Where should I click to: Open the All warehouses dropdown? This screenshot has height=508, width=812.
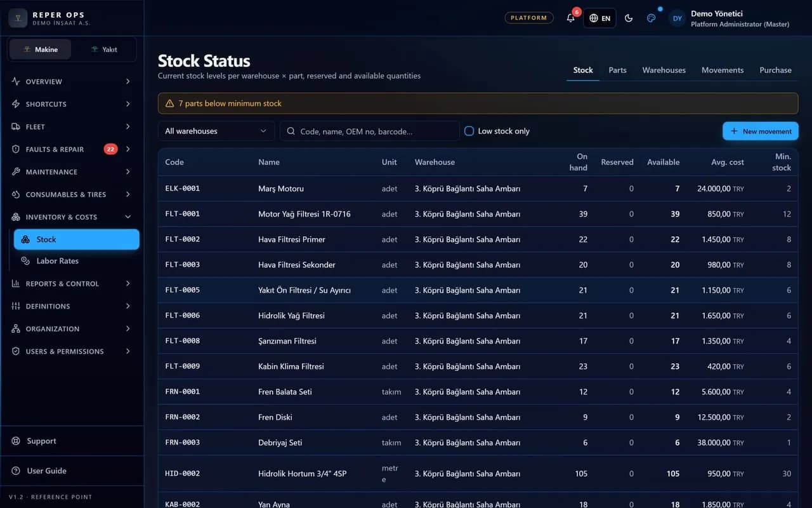tap(216, 131)
